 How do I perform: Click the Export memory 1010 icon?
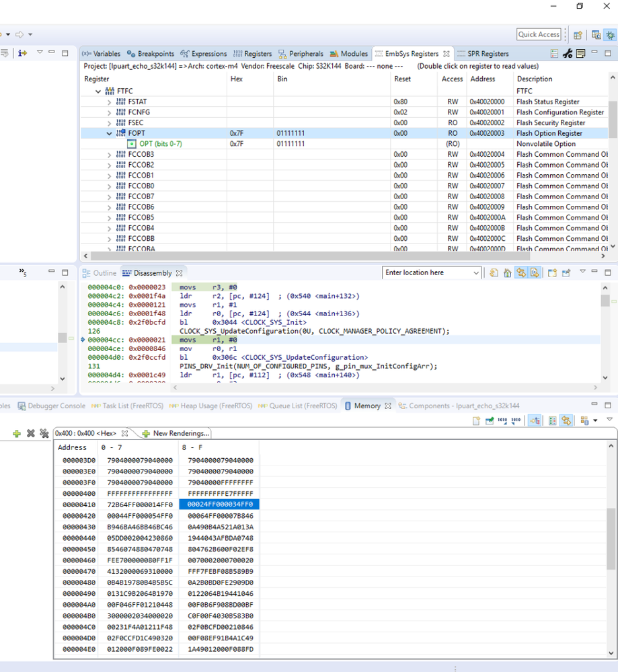pos(516,421)
